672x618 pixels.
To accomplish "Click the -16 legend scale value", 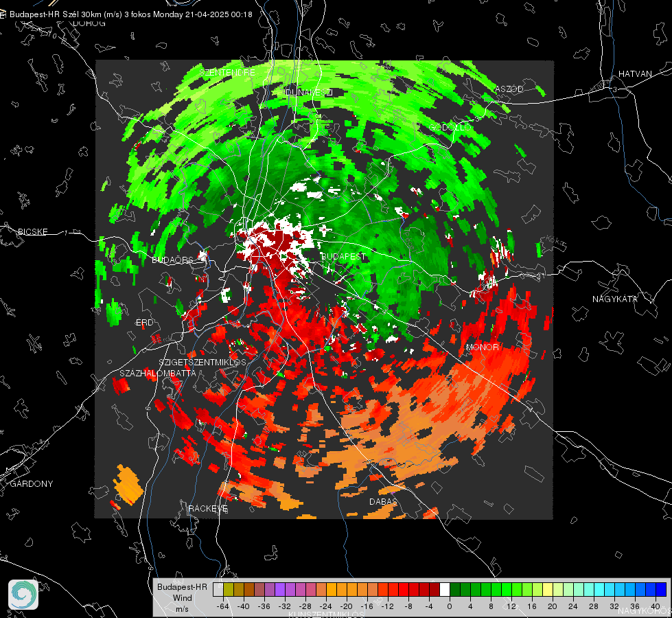I will pos(367,606).
